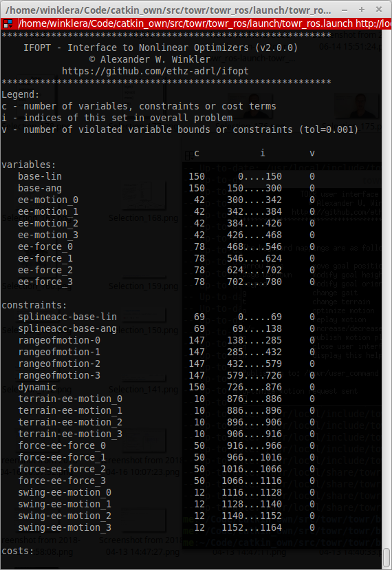Click the 'splineacc-base-ang' constraint name
392x570 pixels.
pos(67,328)
